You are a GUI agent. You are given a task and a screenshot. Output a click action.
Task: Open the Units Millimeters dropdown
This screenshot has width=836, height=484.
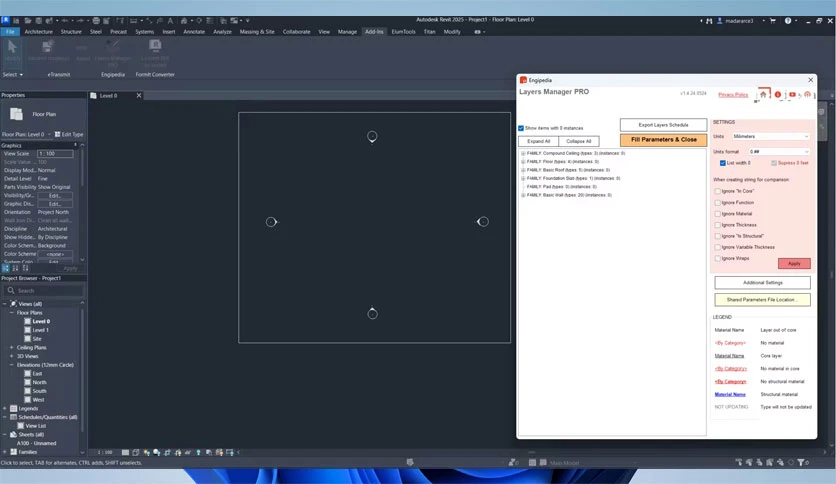coord(770,136)
